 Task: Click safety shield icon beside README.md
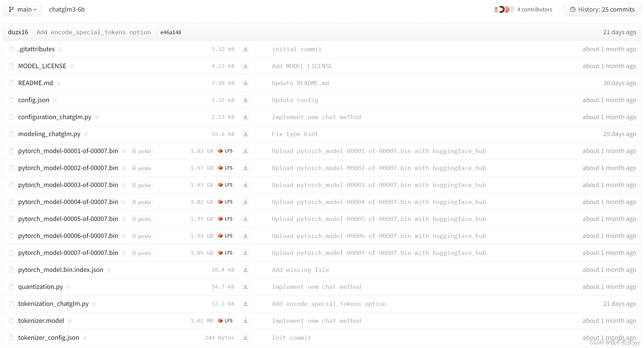(x=58, y=83)
